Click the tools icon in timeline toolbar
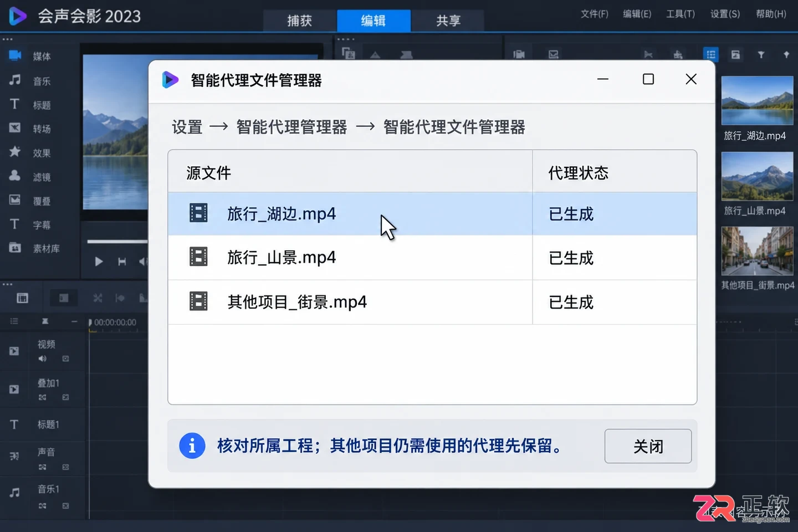 click(98, 298)
